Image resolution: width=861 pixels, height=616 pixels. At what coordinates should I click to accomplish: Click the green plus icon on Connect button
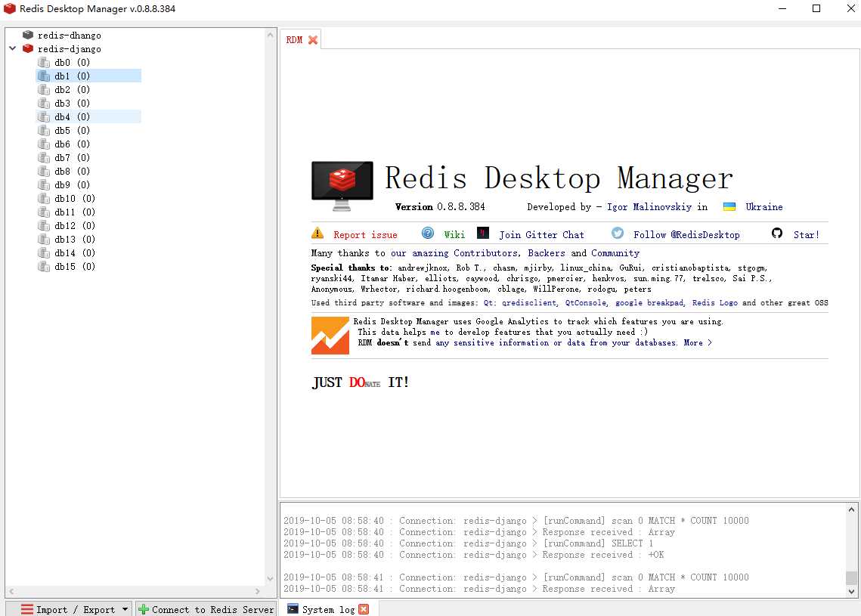[144, 609]
